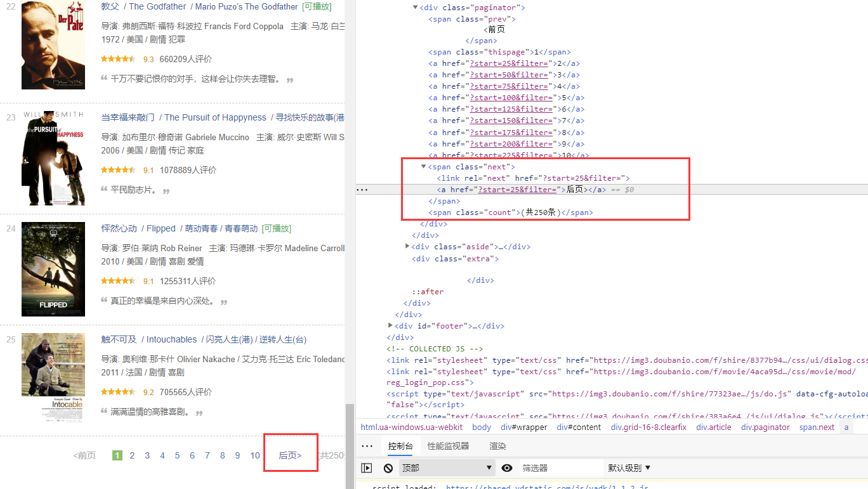Go to the 后页> next page link
The height and width of the screenshot is (489, 868).
click(x=290, y=455)
